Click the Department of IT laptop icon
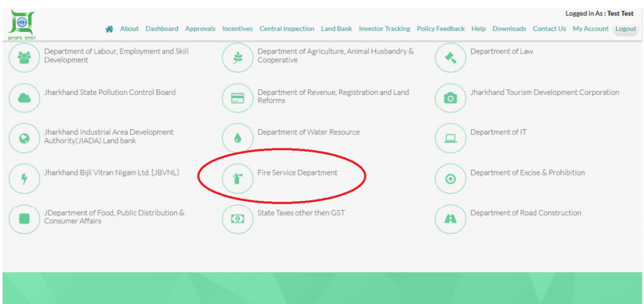This screenshot has height=304, width=644. (x=450, y=138)
